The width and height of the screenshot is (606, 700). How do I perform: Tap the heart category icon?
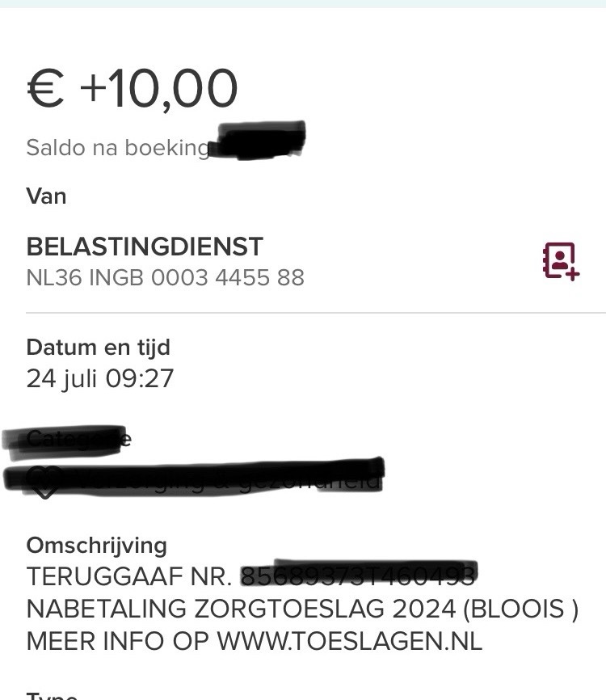44,484
